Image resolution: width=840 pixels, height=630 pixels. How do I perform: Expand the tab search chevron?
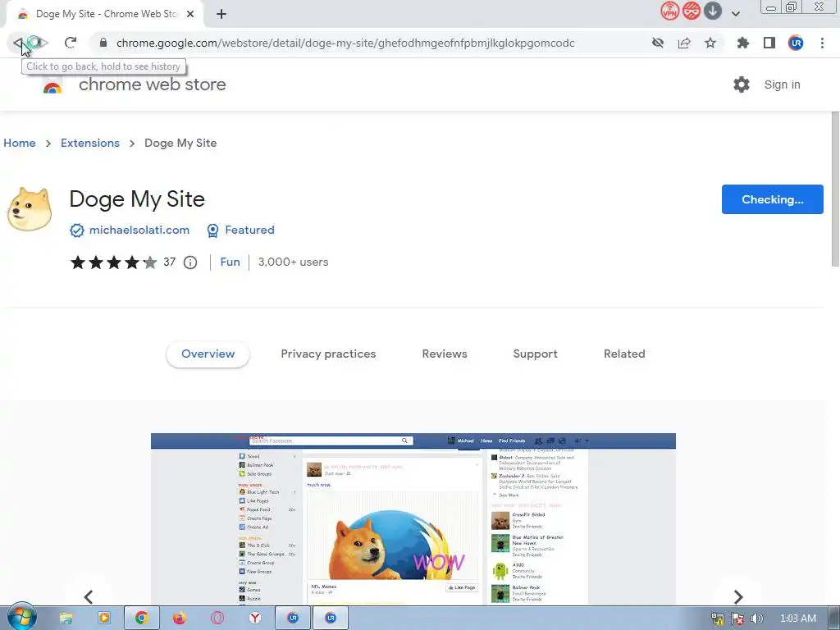point(736,14)
